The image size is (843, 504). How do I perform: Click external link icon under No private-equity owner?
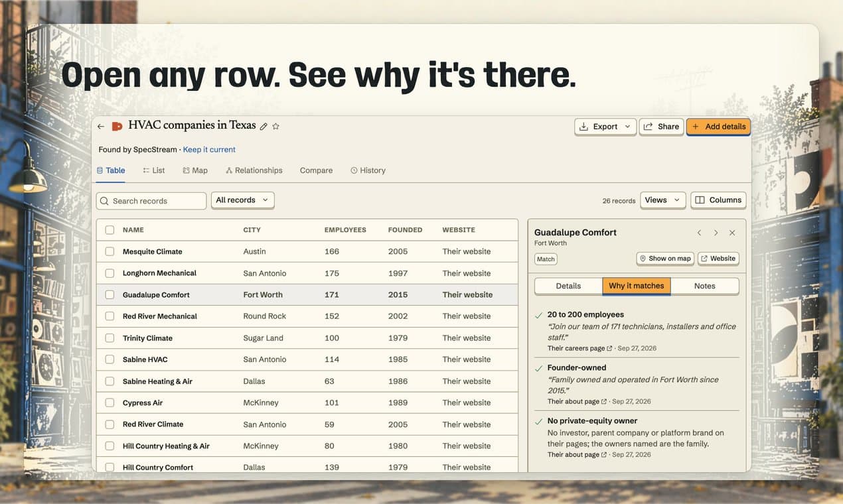[604, 454]
